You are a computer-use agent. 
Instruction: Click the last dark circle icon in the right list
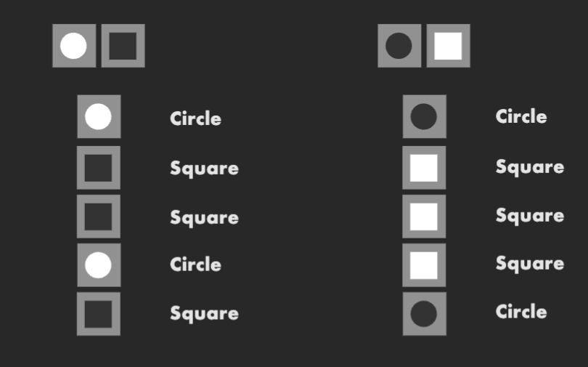click(424, 314)
